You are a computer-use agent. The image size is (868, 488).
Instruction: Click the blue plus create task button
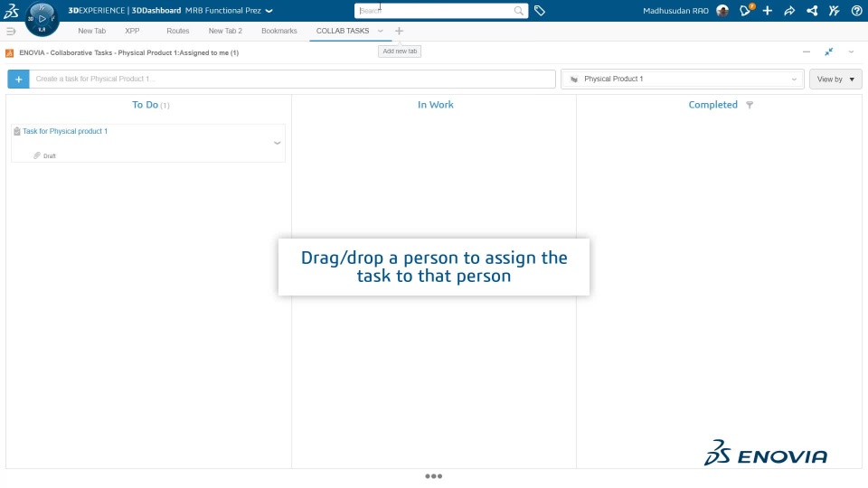pyautogui.click(x=18, y=80)
